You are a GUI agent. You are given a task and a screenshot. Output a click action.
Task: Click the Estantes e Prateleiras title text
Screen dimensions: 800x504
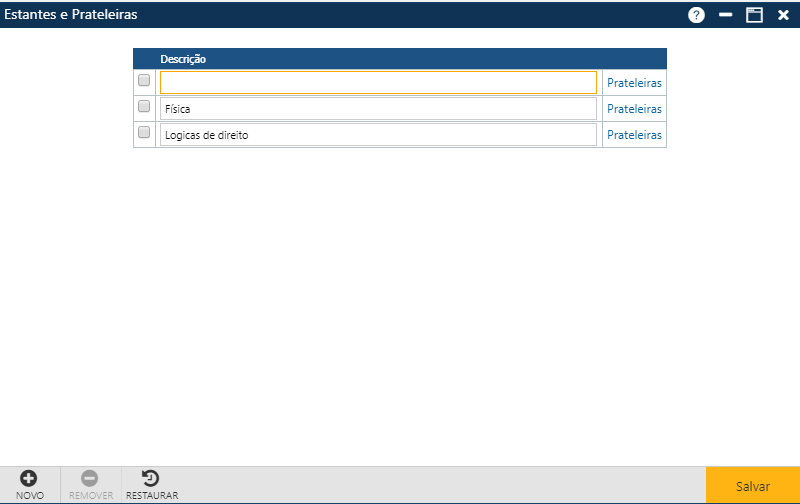pos(71,15)
